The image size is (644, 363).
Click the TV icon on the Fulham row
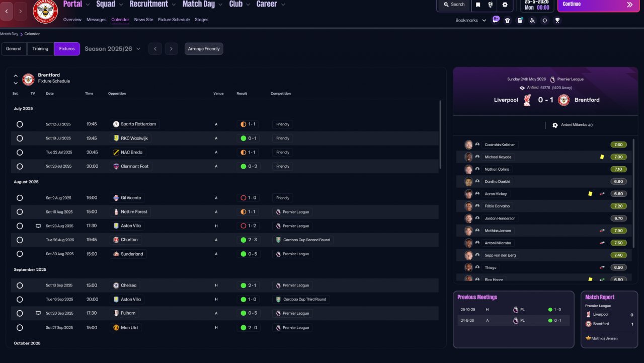38,313
